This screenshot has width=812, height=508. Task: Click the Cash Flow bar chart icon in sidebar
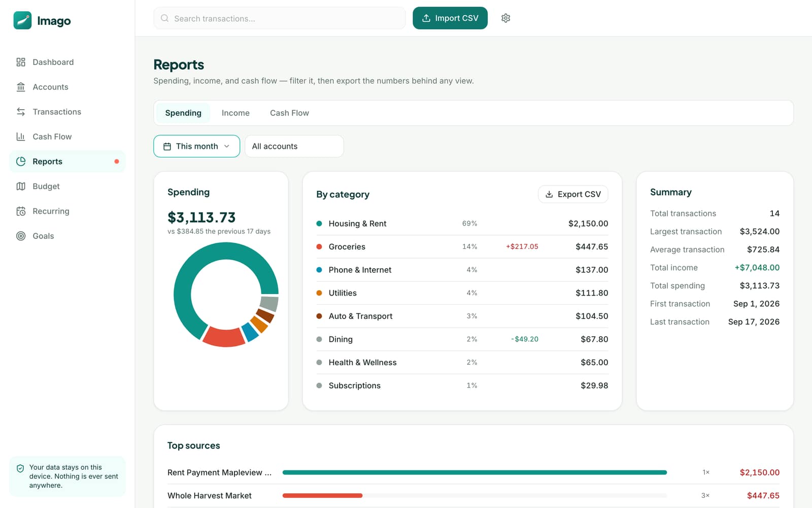[21, 137]
